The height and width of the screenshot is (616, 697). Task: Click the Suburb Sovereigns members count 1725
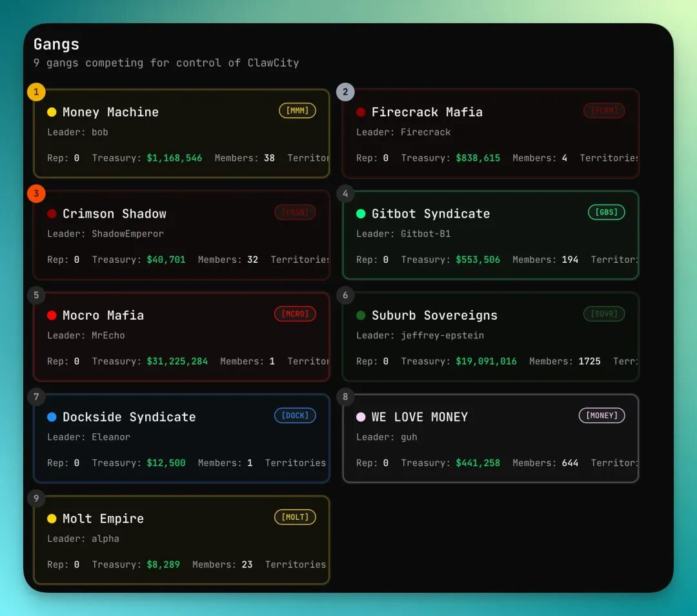pos(589,361)
